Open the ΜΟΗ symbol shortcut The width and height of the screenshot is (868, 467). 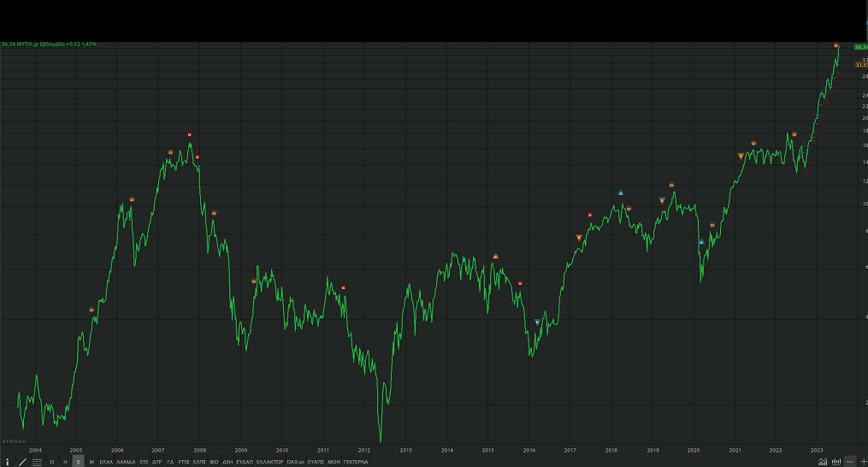click(x=334, y=462)
